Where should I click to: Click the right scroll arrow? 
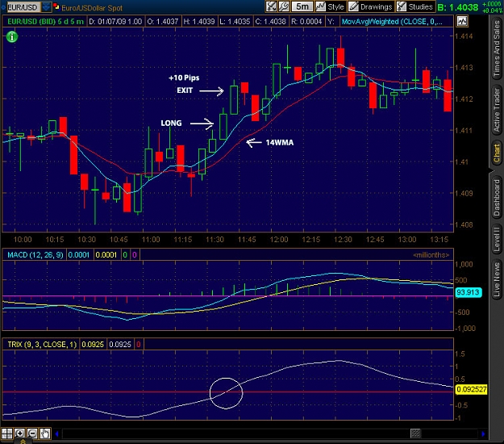click(483, 434)
